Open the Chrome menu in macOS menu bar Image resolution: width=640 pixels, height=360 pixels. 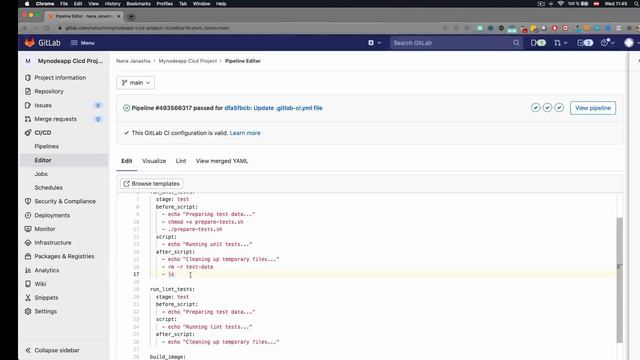point(44,4)
